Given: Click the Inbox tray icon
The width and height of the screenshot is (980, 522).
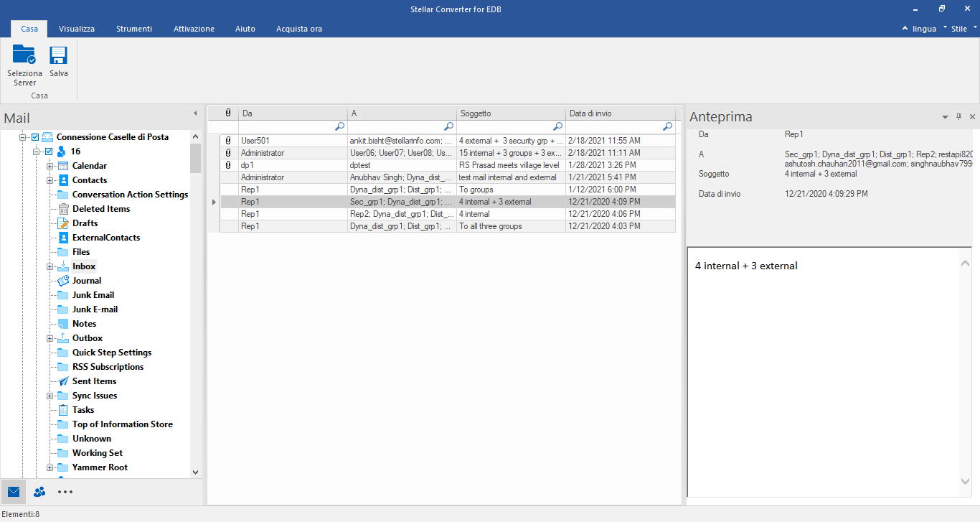Looking at the screenshot, I should tap(63, 266).
